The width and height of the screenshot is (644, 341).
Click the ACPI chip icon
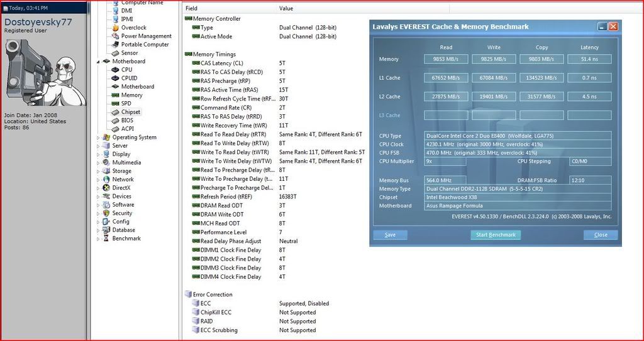115,129
